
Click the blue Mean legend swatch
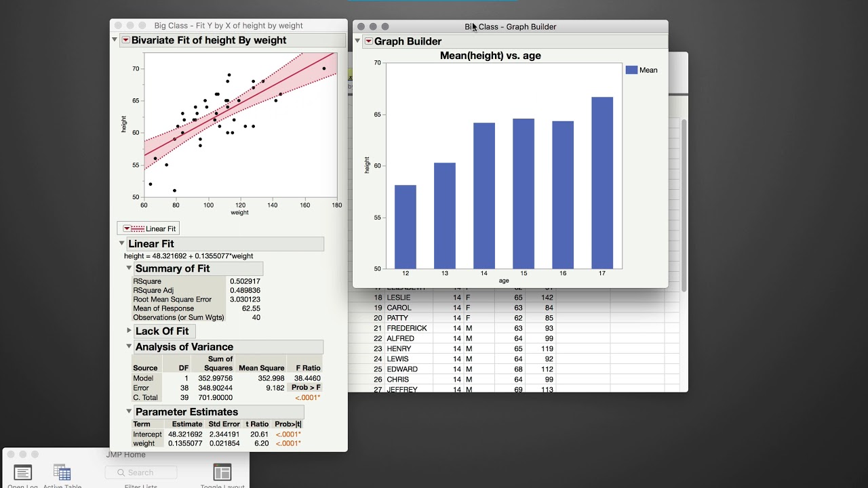coord(631,70)
